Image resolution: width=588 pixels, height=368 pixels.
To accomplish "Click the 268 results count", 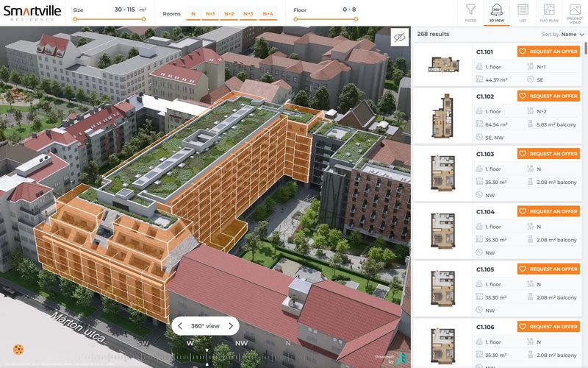I will [433, 34].
